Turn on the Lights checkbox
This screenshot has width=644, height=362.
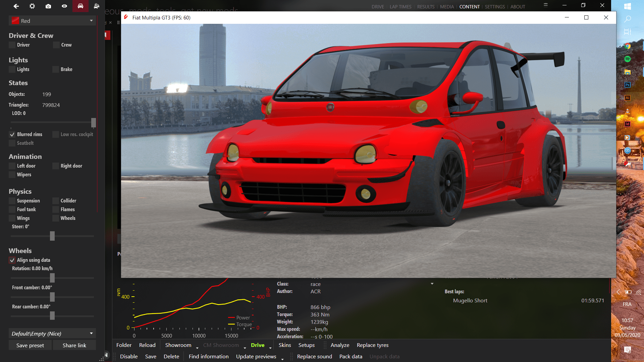pyautogui.click(x=12, y=69)
